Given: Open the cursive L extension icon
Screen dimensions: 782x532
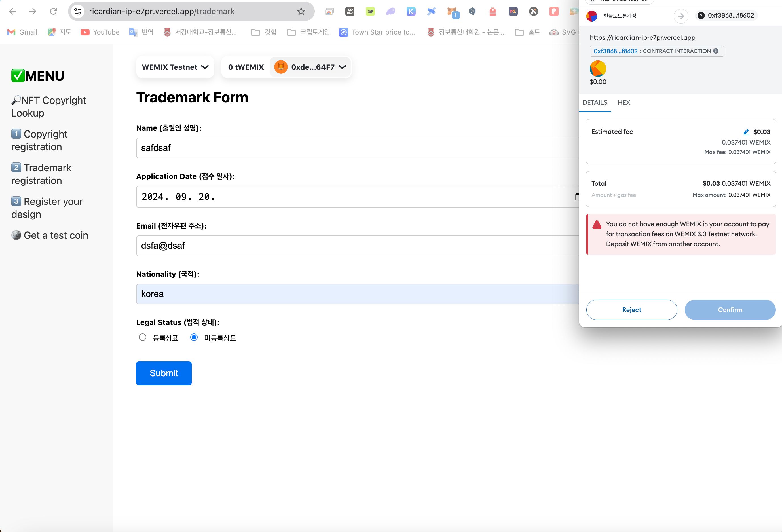Looking at the screenshot, I should (350, 12).
